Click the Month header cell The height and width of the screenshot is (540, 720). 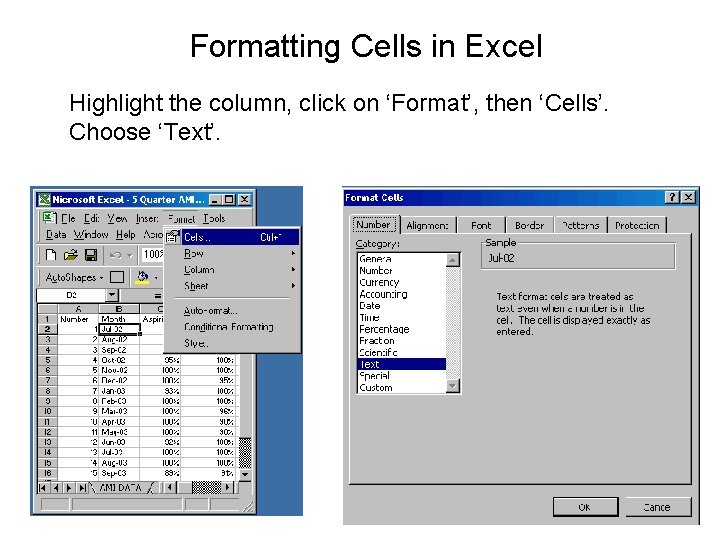tap(119, 319)
